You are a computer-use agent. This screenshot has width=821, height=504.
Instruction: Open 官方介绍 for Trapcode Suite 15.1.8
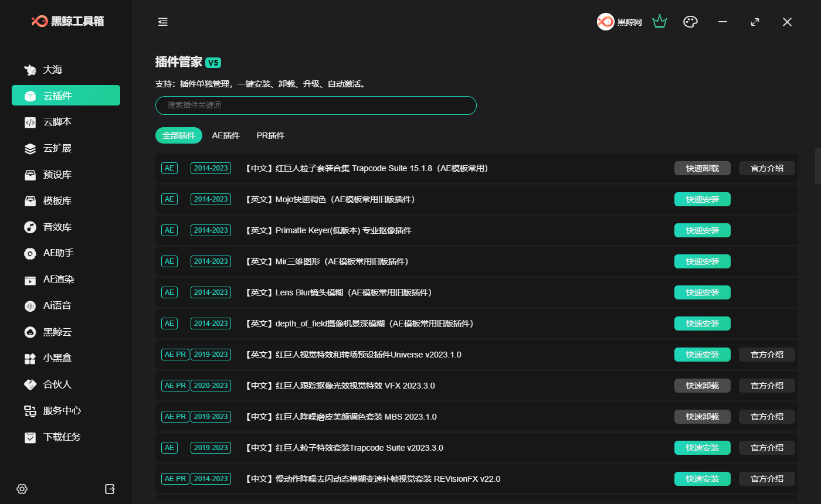(767, 168)
